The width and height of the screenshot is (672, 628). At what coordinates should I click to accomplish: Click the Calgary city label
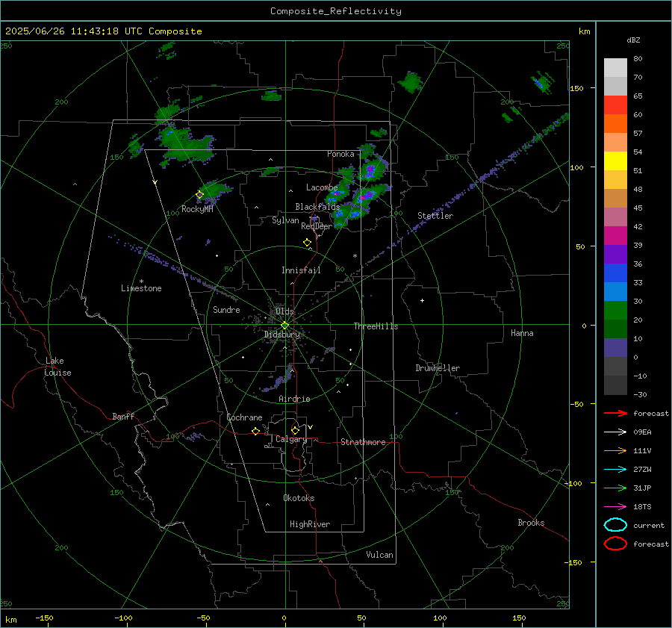tap(291, 439)
